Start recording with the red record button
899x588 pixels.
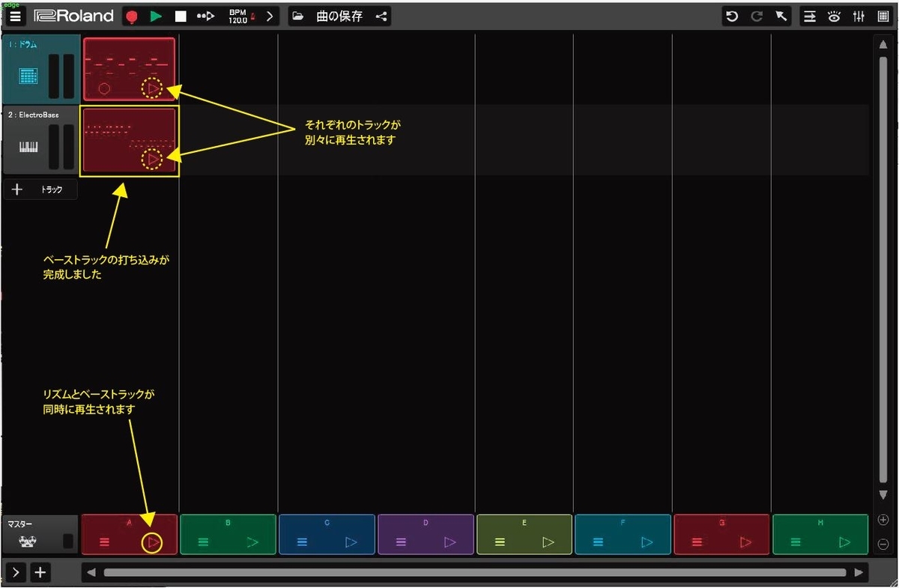click(x=132, y=16)
